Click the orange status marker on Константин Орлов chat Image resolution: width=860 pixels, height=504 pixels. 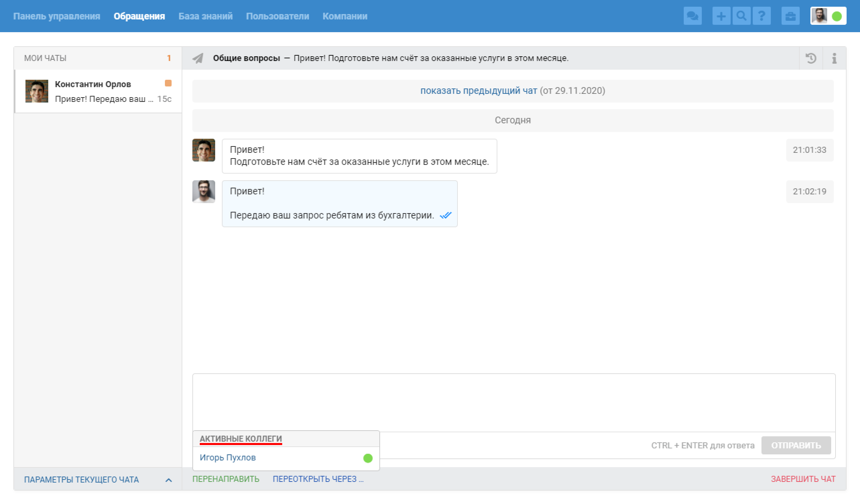coord(168,83)
